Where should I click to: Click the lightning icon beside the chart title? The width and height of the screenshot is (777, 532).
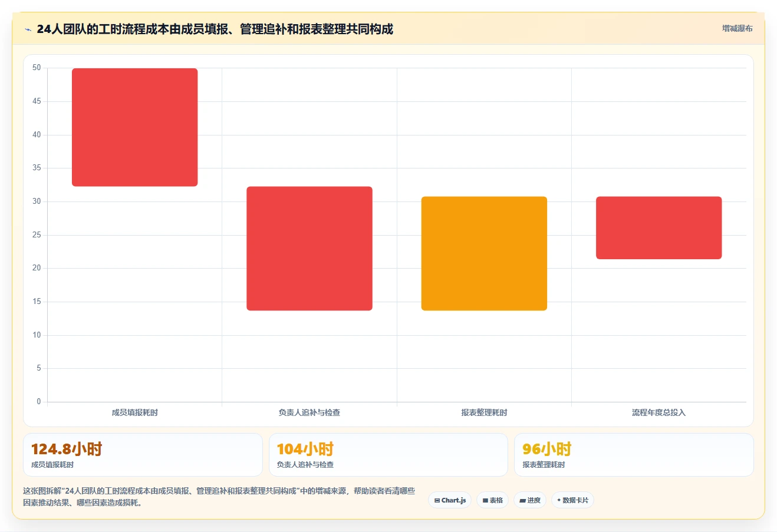coord(28,29)
